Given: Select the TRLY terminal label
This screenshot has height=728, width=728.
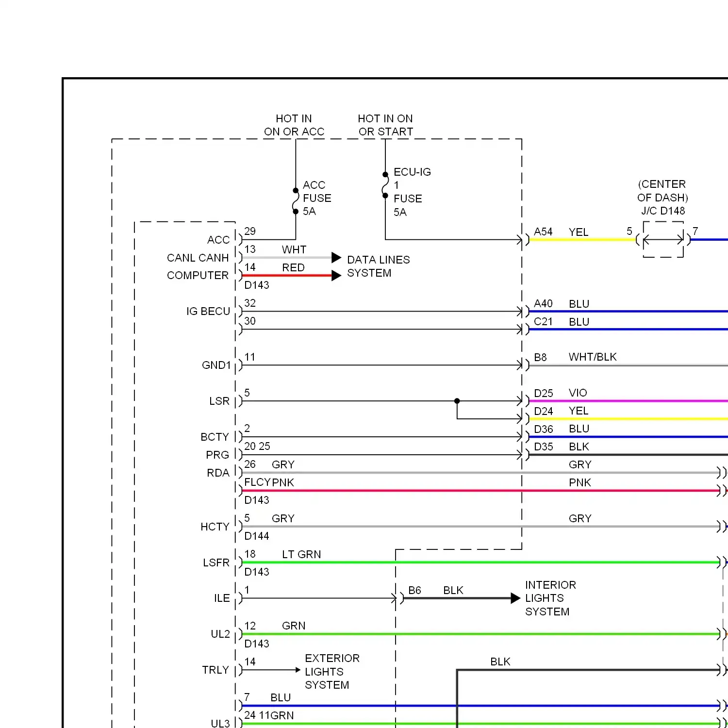Looking at the screenshot, I should (215, 670).
